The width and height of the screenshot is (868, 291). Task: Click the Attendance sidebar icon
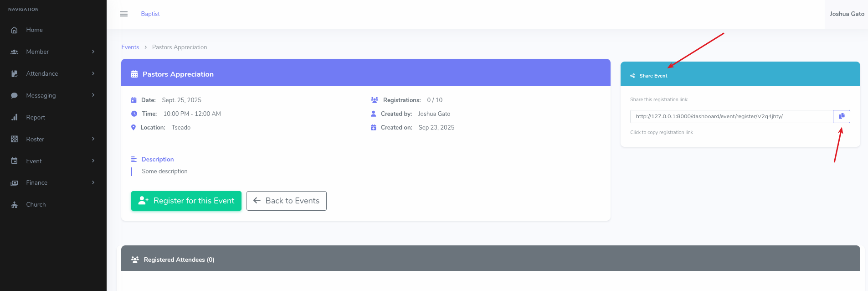coord(15,74)
